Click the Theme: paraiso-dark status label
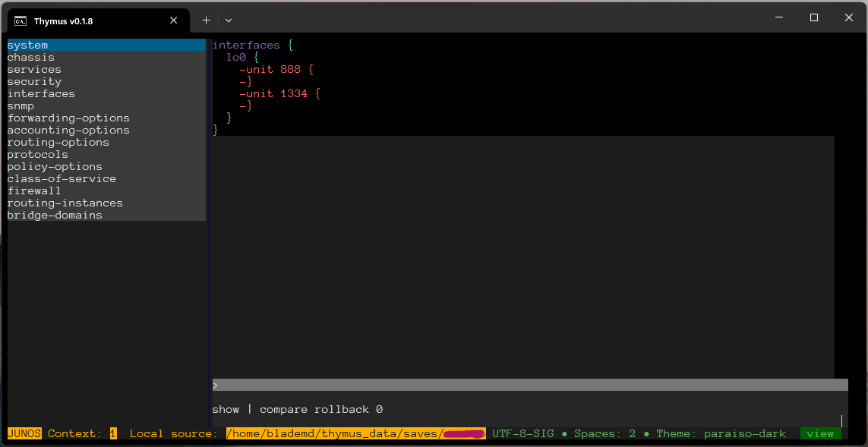 pos(721,434)
